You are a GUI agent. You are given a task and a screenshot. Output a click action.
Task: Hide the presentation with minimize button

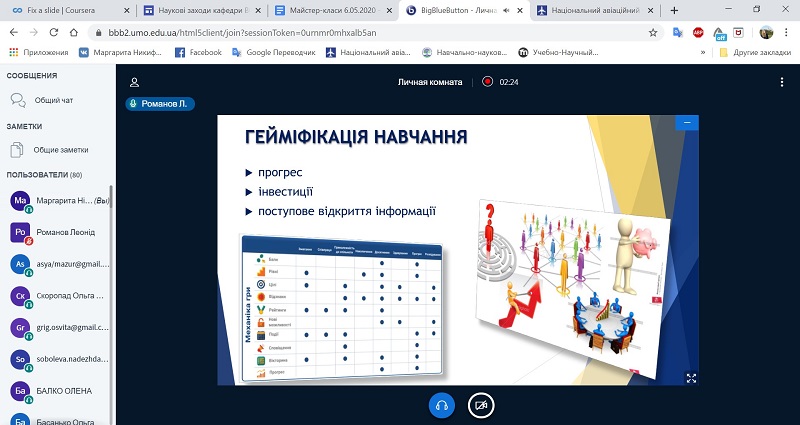tap(686, 124)
